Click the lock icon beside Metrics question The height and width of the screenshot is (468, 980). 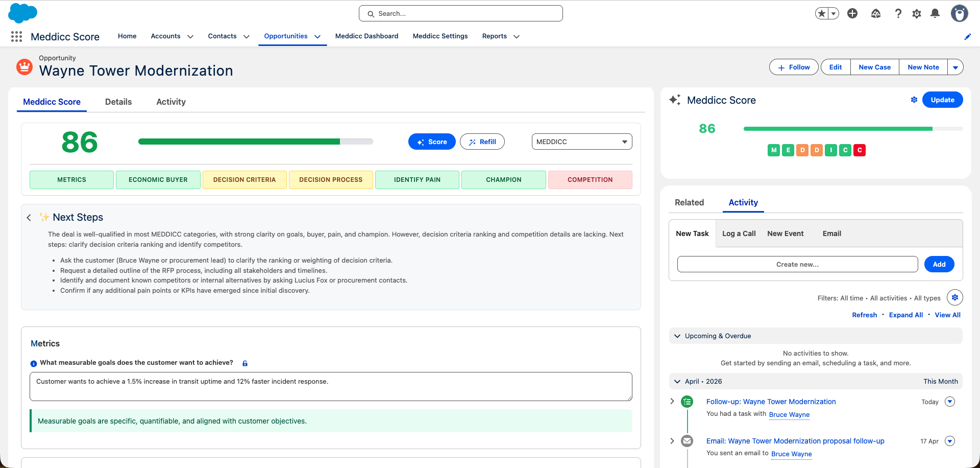coord(245,363)
